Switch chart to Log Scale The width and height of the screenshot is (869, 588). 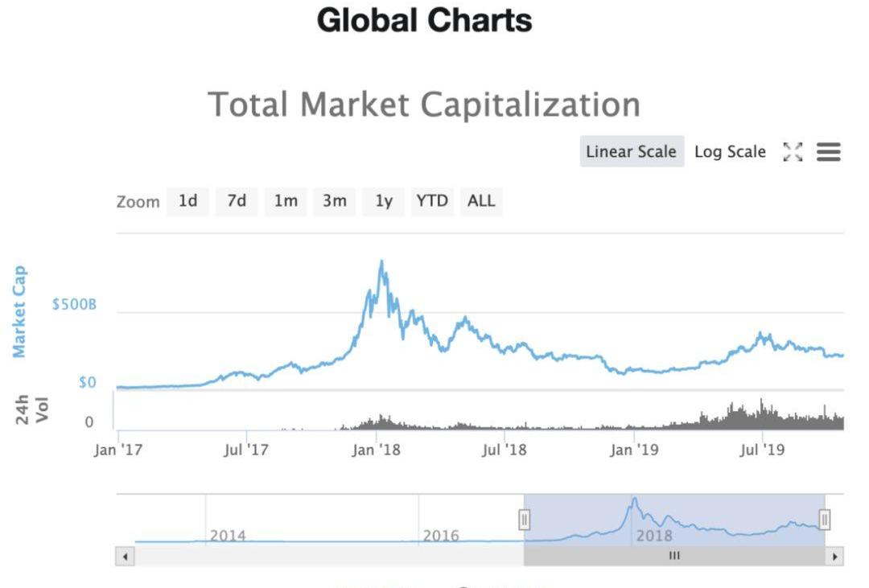(x=730, y=151)
